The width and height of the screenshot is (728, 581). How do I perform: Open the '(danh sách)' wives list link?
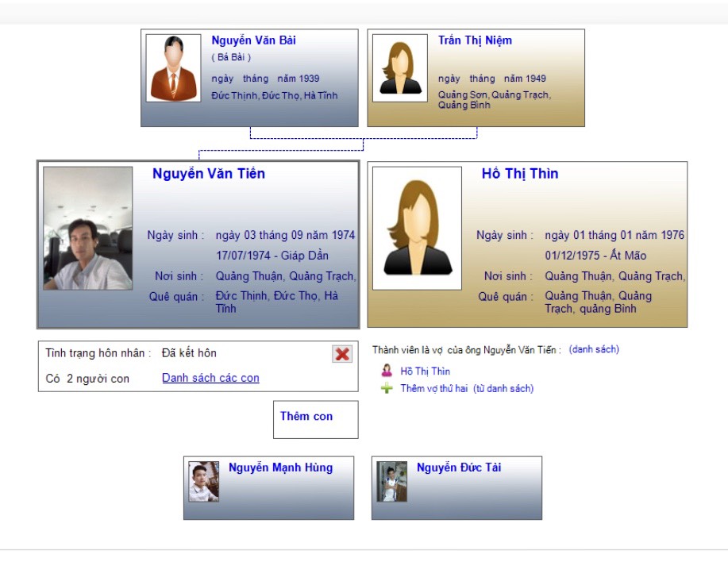(x=594, y=349)
